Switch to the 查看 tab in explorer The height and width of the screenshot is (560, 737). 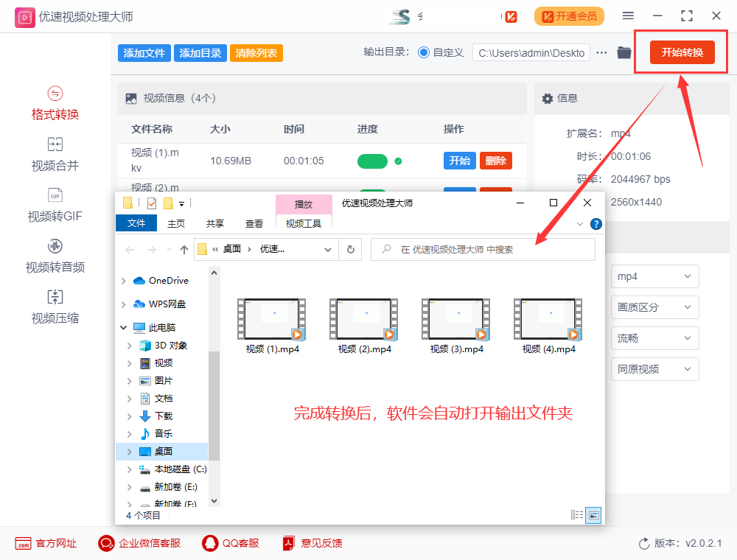click(254, 223)
